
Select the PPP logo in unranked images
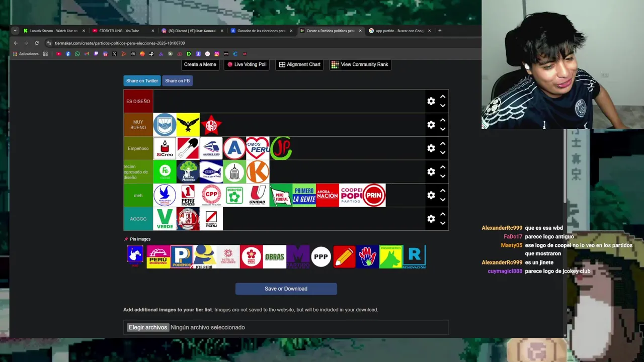[321, 257]
